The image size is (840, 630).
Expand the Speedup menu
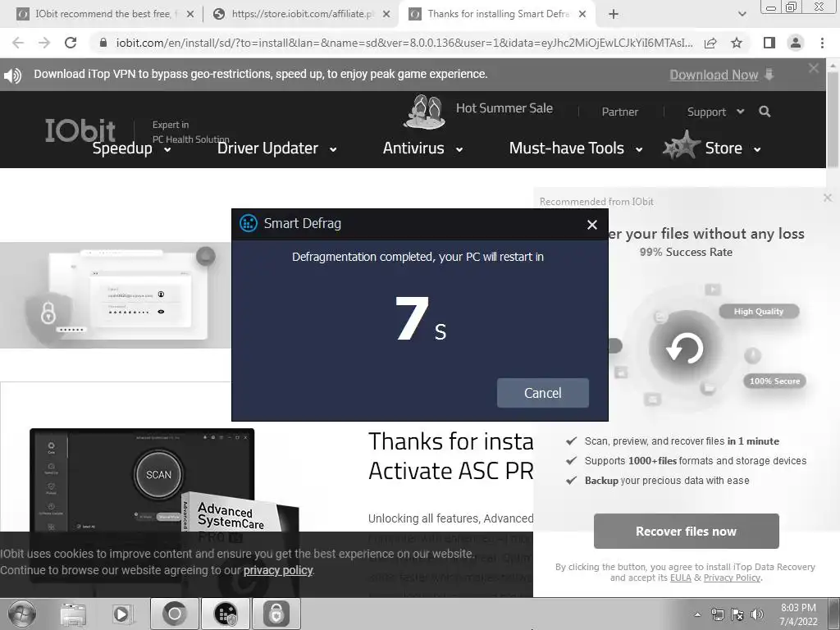coord(132,148)
